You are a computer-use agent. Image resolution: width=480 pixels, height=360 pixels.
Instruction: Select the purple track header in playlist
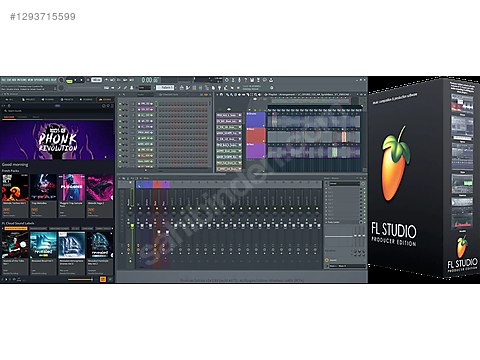point(256,150)
